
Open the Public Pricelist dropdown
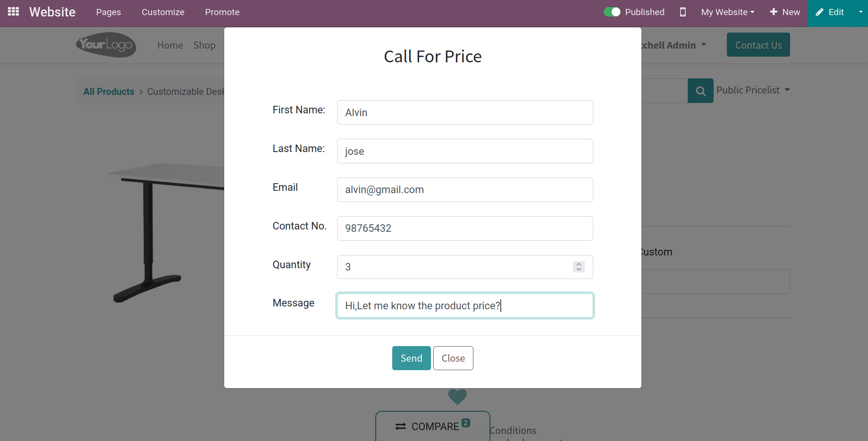pos(753,90)
